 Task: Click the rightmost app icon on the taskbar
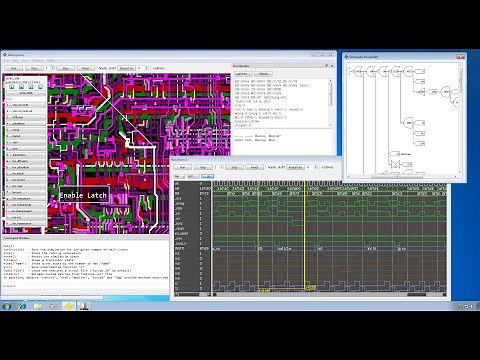pos(84,306)
